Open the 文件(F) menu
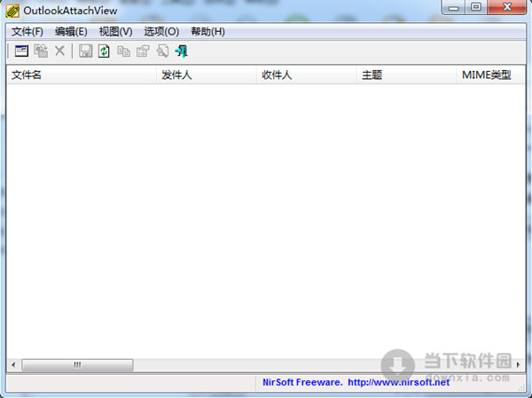 click(27, 32)
